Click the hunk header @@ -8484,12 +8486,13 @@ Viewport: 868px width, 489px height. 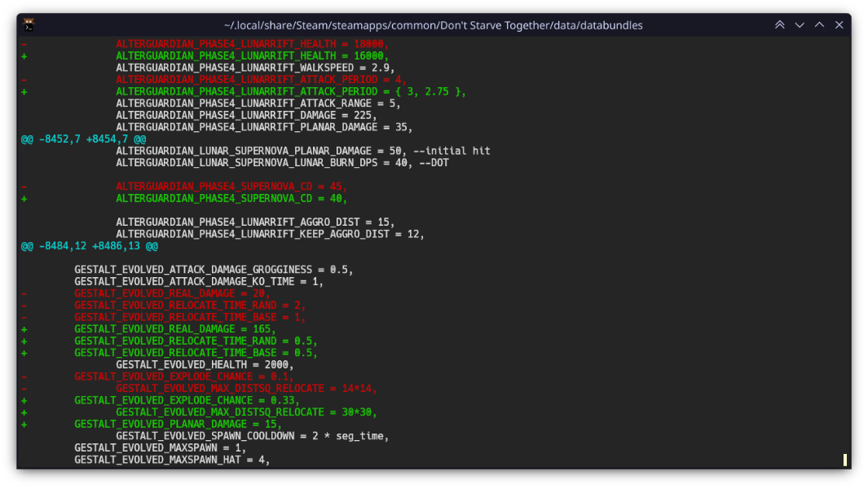(90, 245)
